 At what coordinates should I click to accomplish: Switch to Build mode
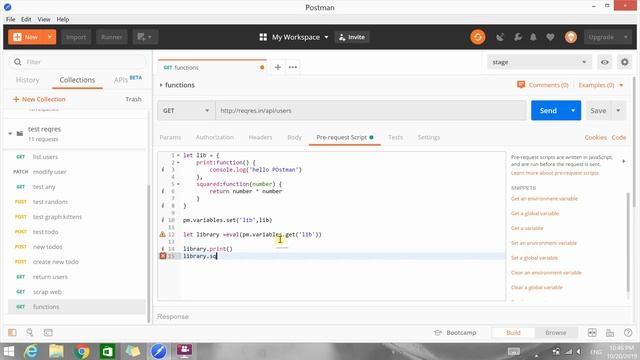tap(513, 333)
